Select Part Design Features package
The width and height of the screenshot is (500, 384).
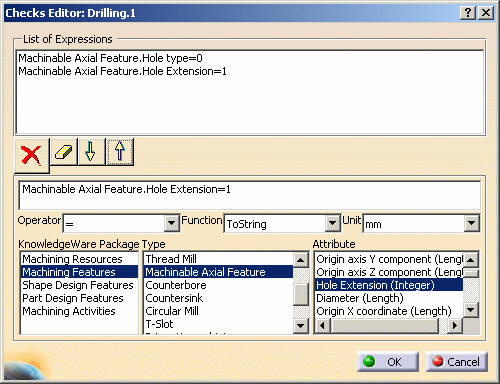[79, 298]
